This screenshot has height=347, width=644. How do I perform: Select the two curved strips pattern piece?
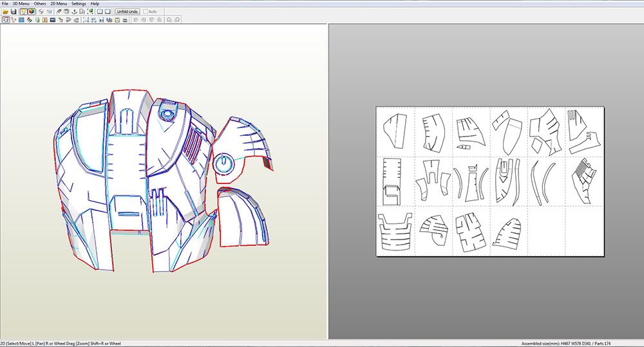(x=542, y=182)
